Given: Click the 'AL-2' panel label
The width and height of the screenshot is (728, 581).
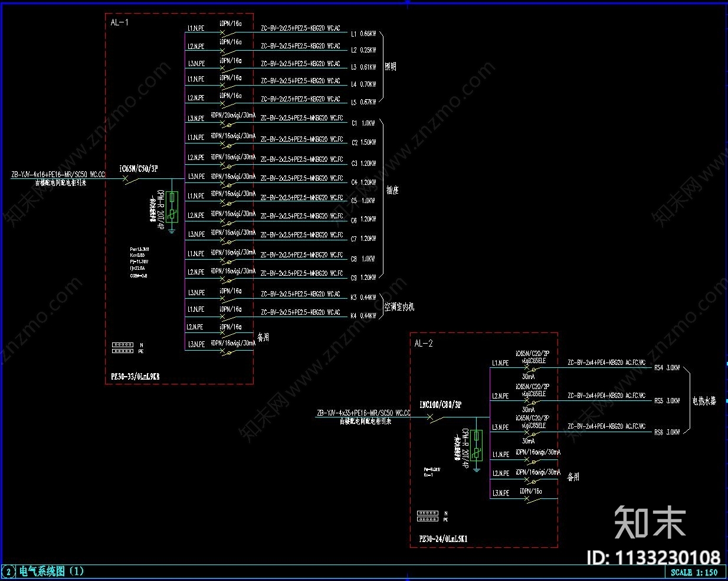Looking at the screenshot, I should 424,343.
